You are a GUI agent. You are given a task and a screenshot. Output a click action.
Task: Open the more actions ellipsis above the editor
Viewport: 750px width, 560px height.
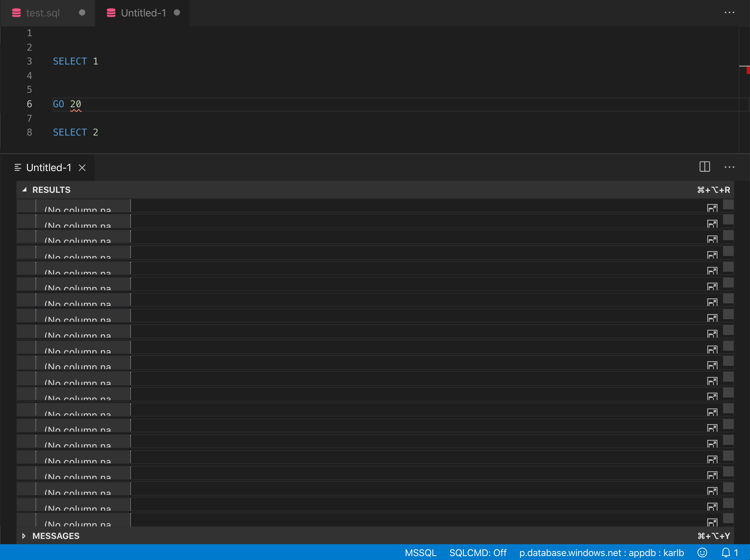[x=729, y=13]
